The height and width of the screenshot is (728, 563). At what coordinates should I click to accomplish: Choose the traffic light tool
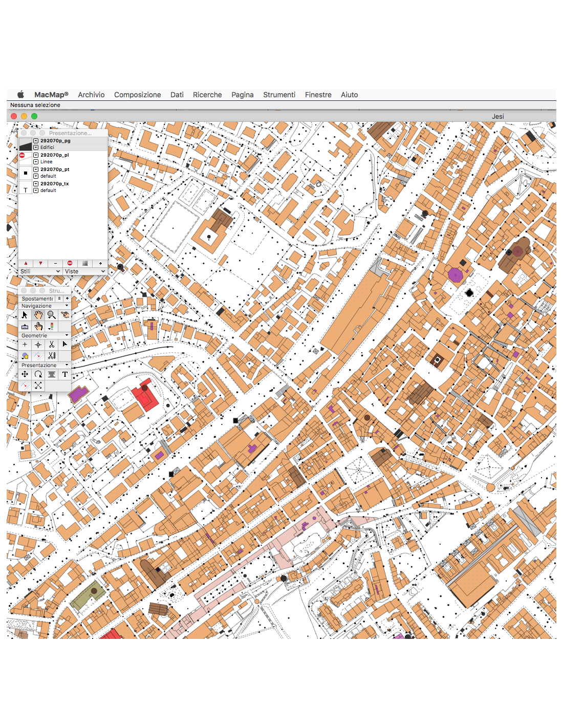51,326
